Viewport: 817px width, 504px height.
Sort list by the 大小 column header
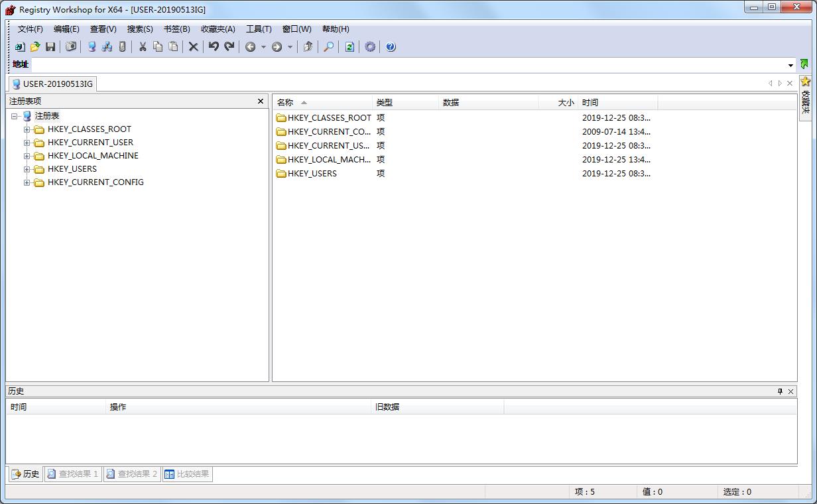[x=558, y=103]
